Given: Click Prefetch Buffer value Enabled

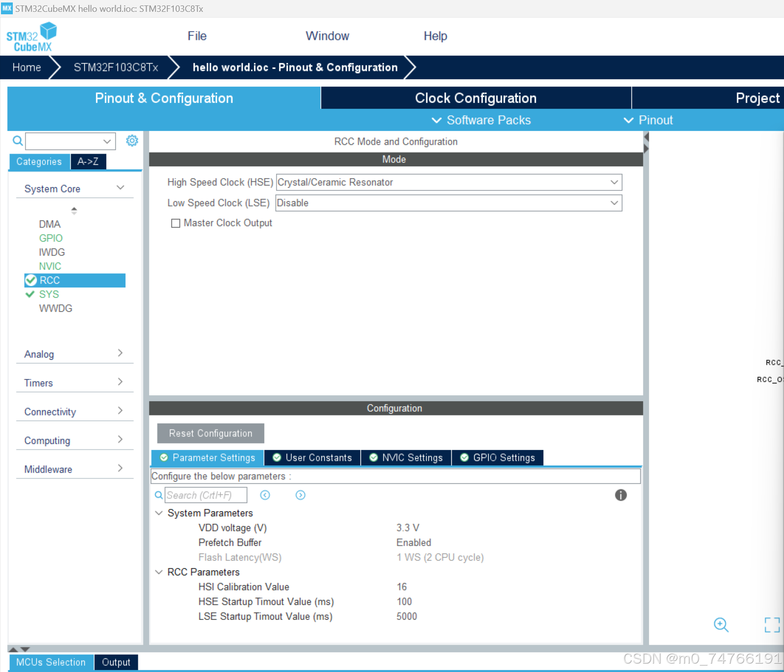Looking at the screenshot, I should pyautogui.click(x=414, y=543).
